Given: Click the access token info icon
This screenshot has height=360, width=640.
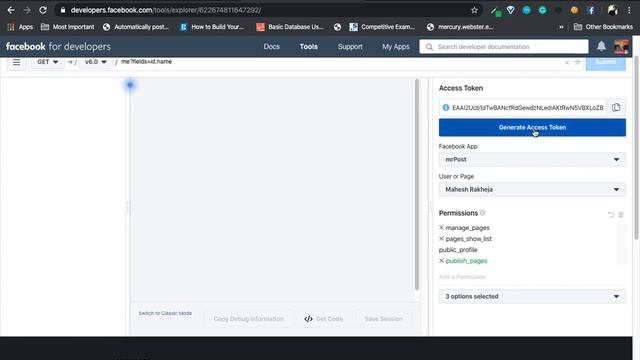Looking at the screenshot, I should (446, 107).
